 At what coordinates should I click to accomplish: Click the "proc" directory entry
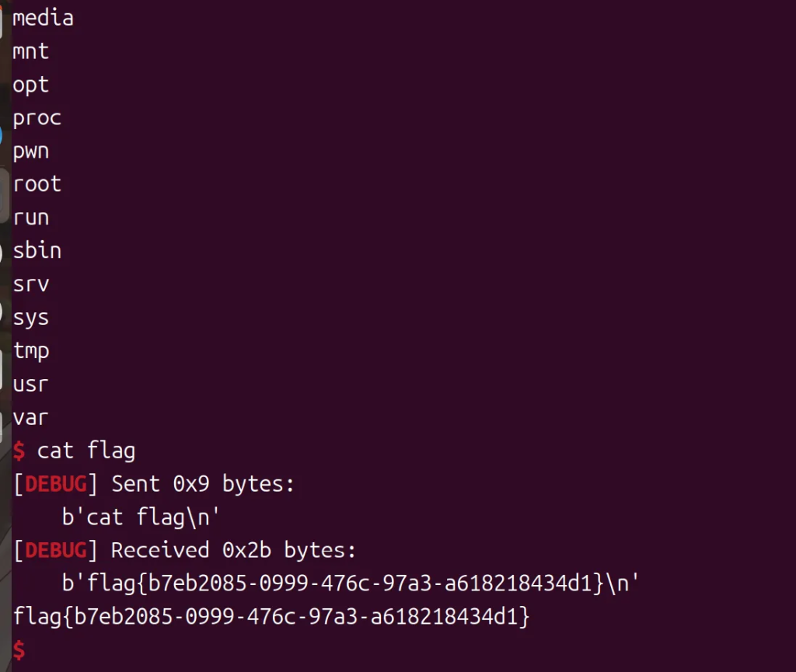pyautogui.click(x=37, y=118)
